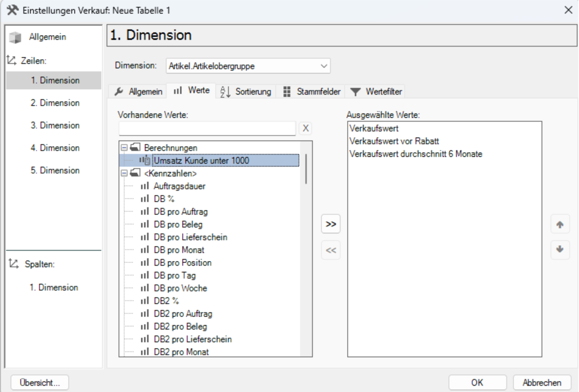Click the axis icon next to Spalten
The width and height of the screenshot is (579, 392).
click(x=13, y=264)
